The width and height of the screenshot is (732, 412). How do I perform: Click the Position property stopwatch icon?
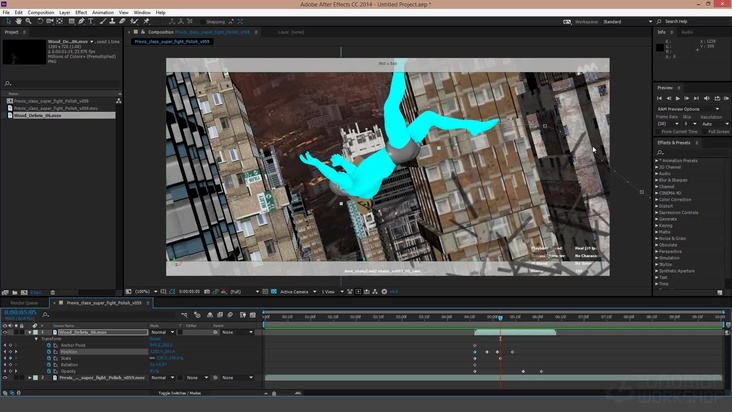click(47, 352)
